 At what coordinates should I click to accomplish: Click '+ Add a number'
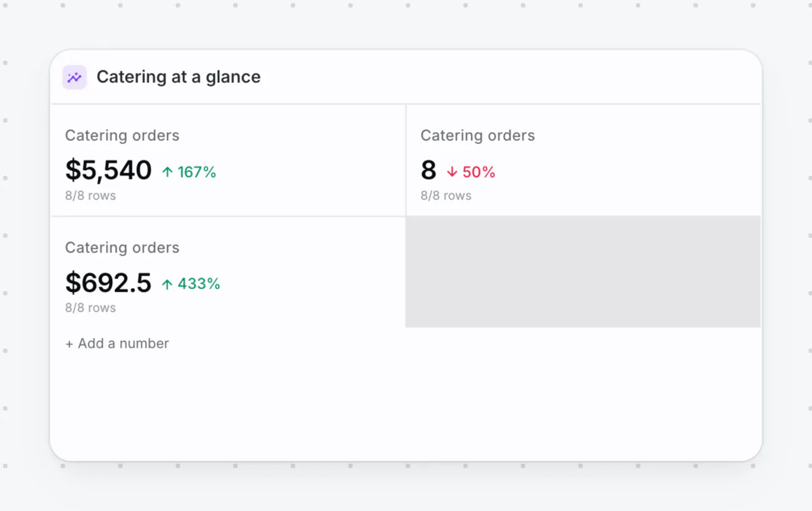pyautogui.click(x=117, y=343)
